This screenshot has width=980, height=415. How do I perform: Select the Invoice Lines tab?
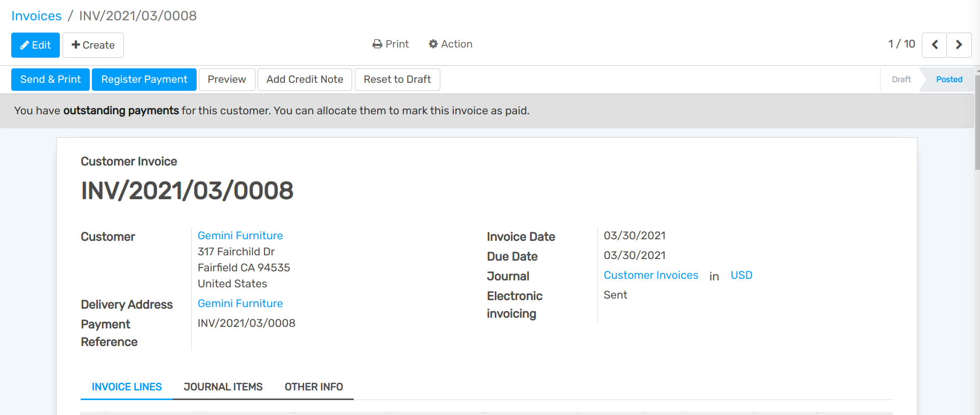pos(127,387)
